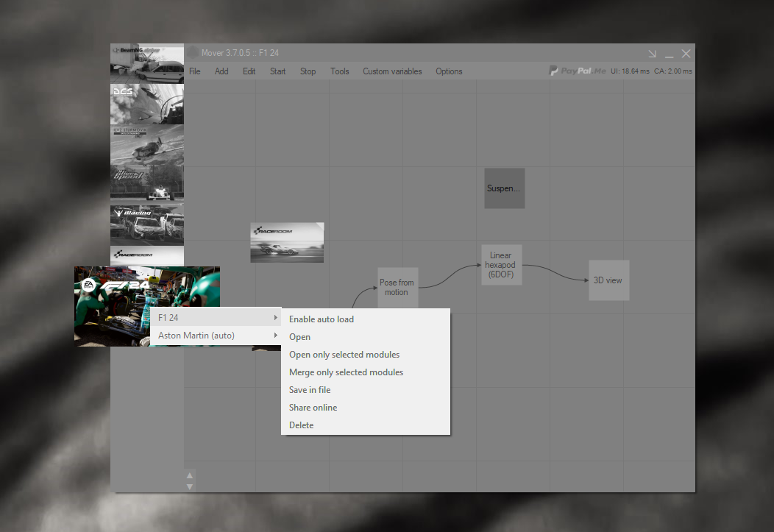
Task: Open the Tools menu
Action: coord(340,71)
